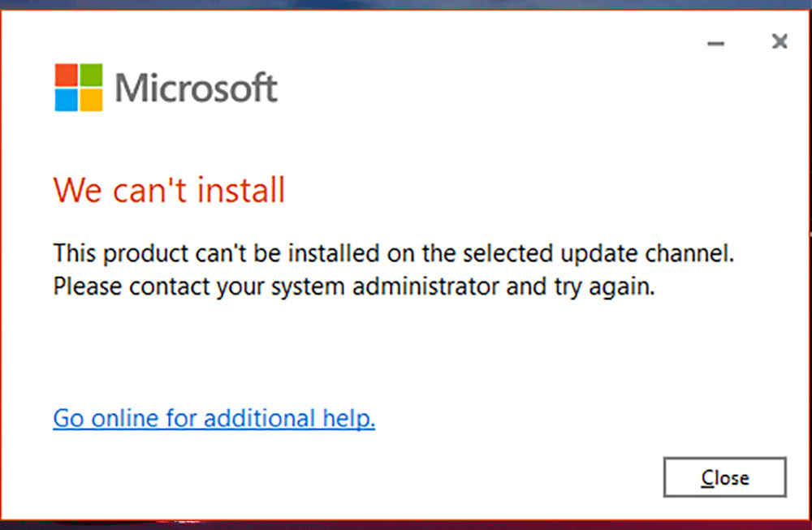
Task: Click the yellow square of Microsoft logo
Action: point(91,99)
